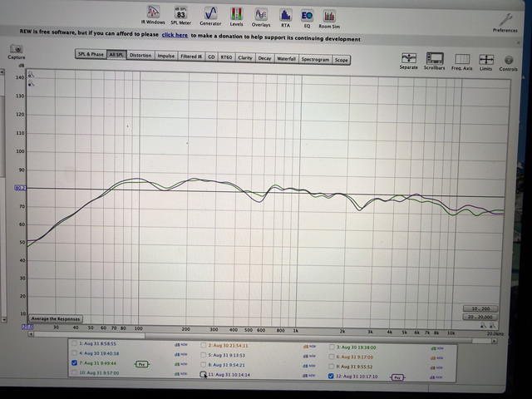The image size is (532, 399).
Task: Launch the signal Generator
Action: point(210,17)
